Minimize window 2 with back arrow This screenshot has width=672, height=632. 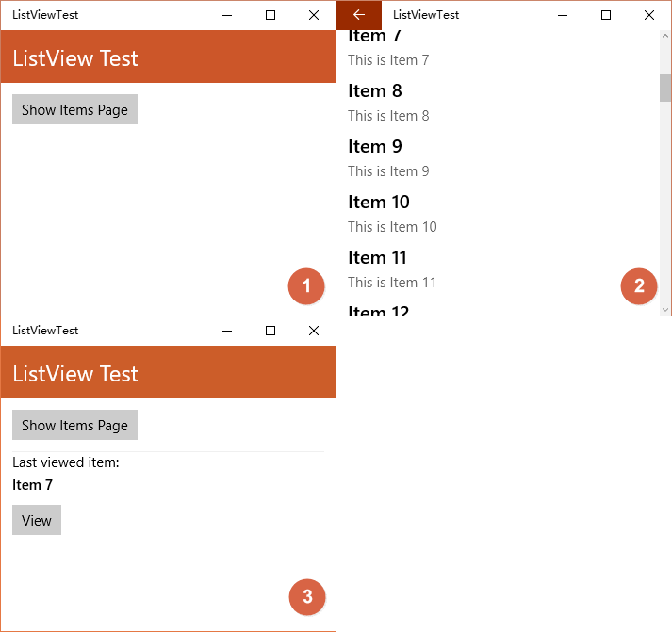[x=563, y=15]
